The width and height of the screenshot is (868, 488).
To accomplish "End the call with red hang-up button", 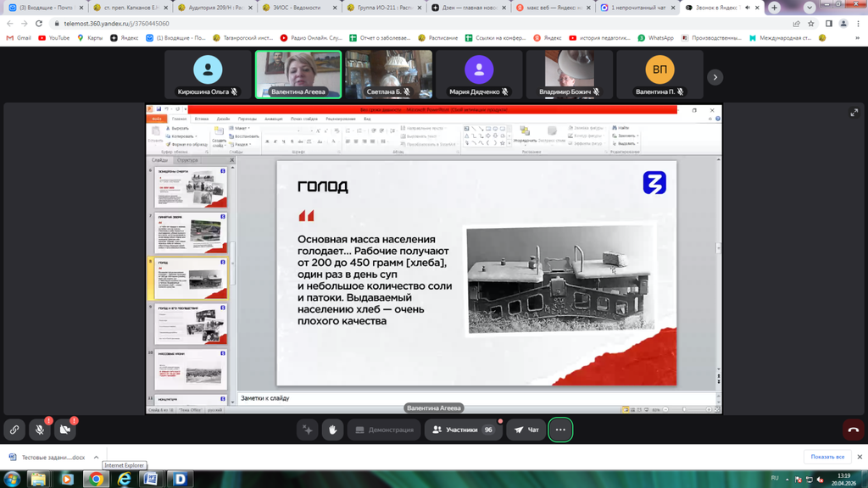I will [853, 430].
